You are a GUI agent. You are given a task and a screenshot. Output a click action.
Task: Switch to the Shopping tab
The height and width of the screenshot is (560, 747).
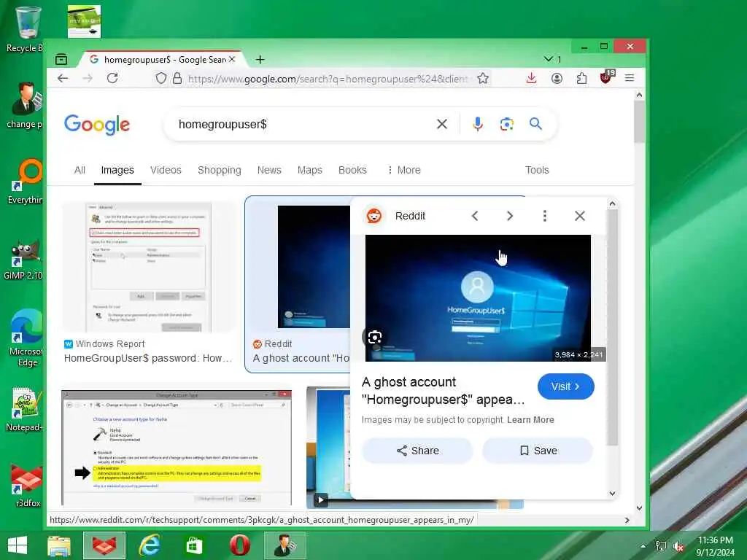[x=219, y=170]
